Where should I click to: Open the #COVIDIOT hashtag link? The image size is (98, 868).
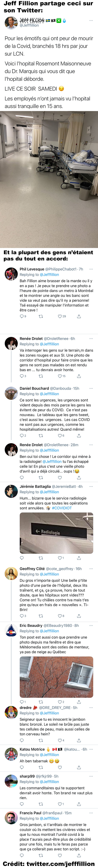point(62,508)
